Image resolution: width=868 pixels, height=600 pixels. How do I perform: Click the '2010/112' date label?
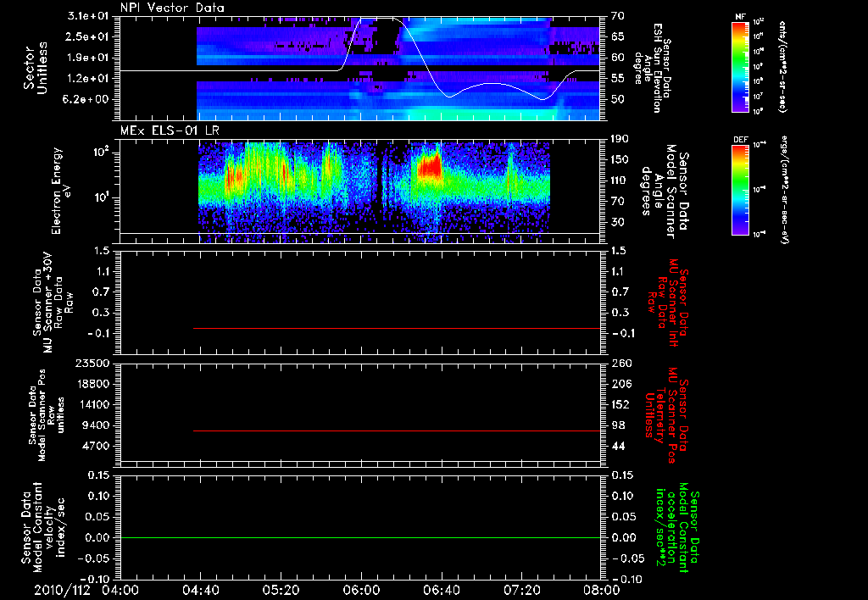[62, 590]
